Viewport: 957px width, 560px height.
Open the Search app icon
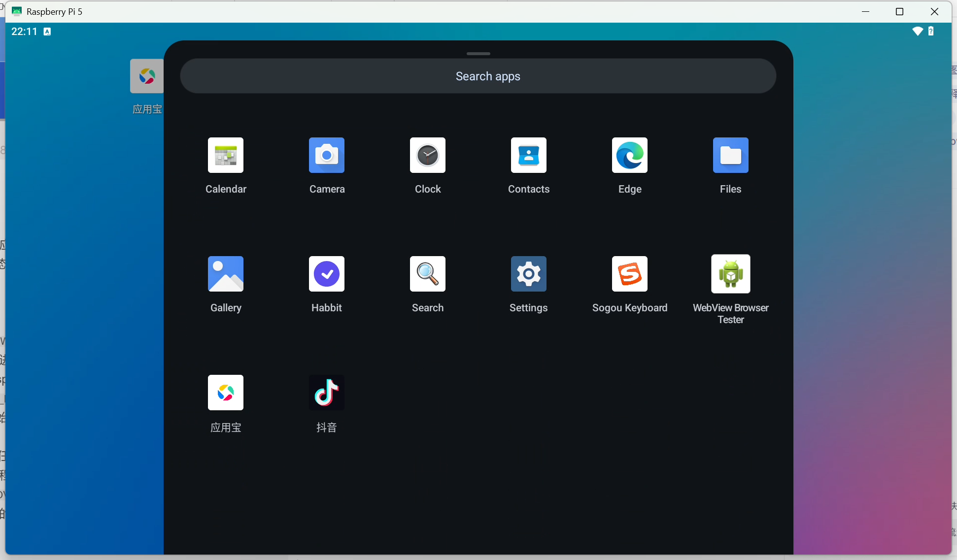click(x=428, y=274)
